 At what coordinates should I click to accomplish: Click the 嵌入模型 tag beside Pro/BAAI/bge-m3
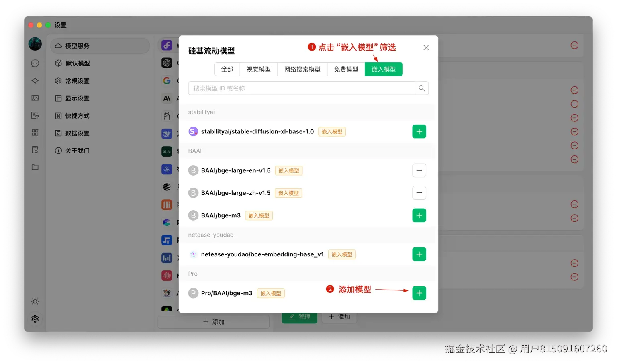(271, 293)
